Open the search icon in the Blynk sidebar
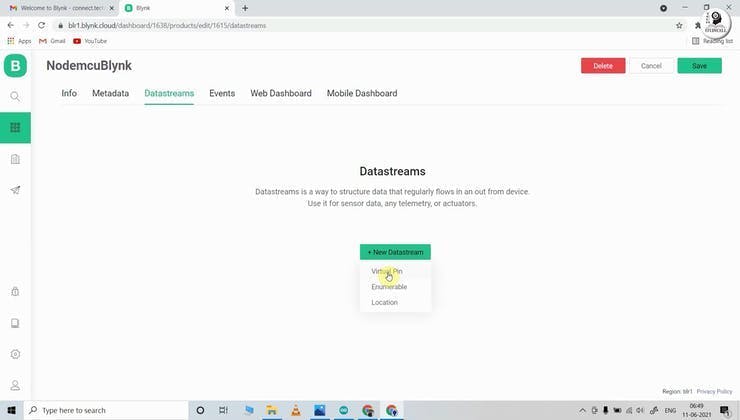 click(15, 97)
